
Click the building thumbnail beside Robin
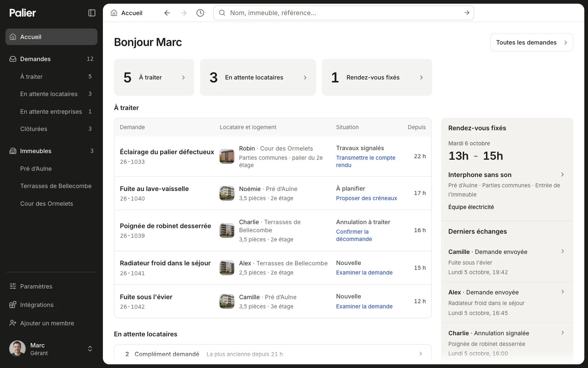(227, 156)
